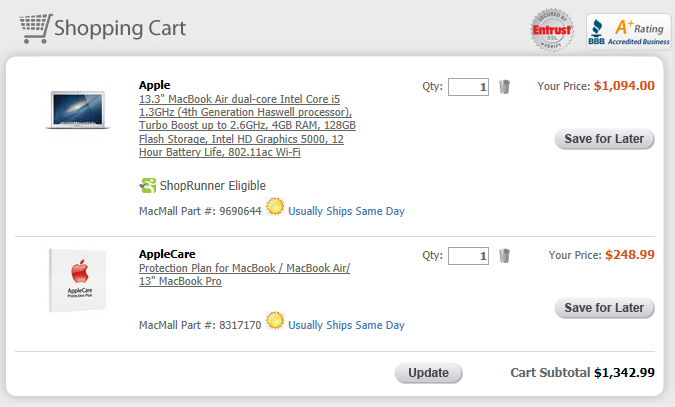Click 'Usually Ships Same Day' for AppleCare
Screen dimensions: 675x407
pos(346,325)
